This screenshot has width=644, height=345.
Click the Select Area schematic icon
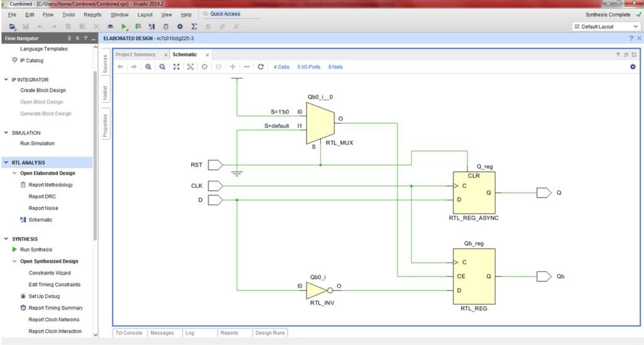tap(190, 67)
